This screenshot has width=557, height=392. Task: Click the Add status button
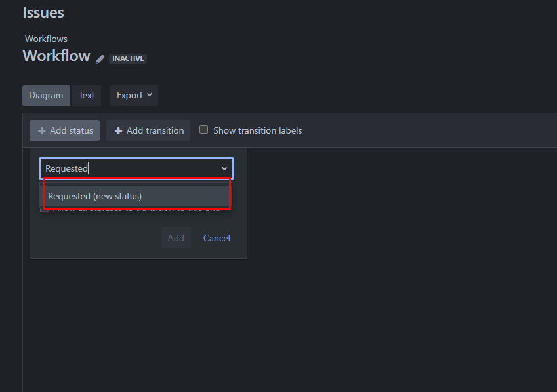(x=65, y=130)
